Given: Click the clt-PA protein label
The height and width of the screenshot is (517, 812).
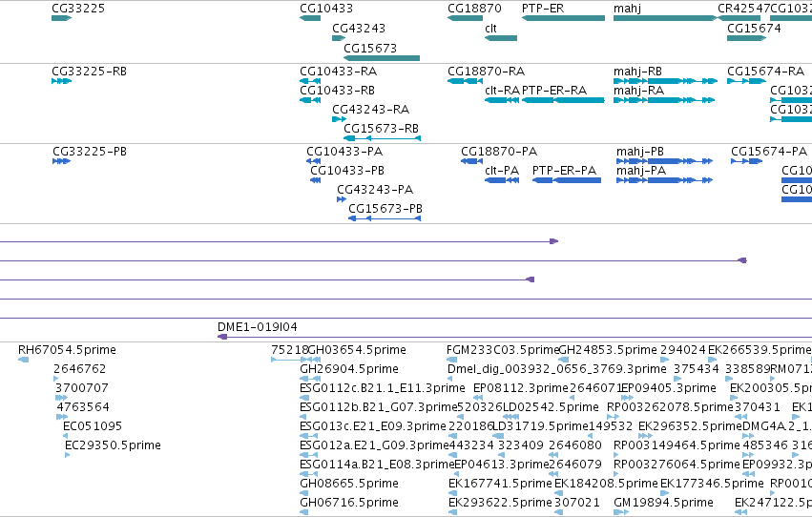Looking at the screenshot, I should (502, 170).
